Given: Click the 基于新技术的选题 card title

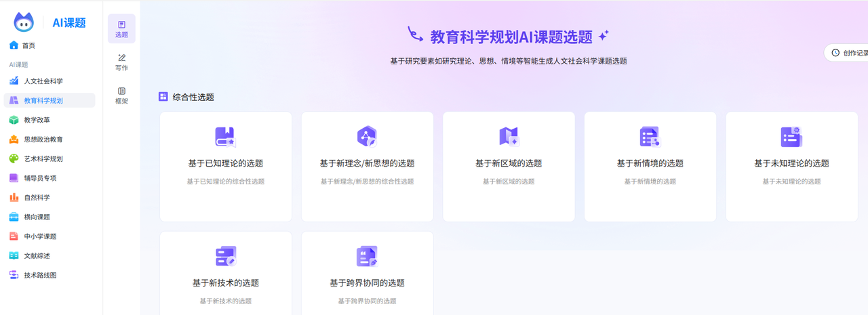Looking at the screenshot, I should pyautogui.click(x=225, y=283).
